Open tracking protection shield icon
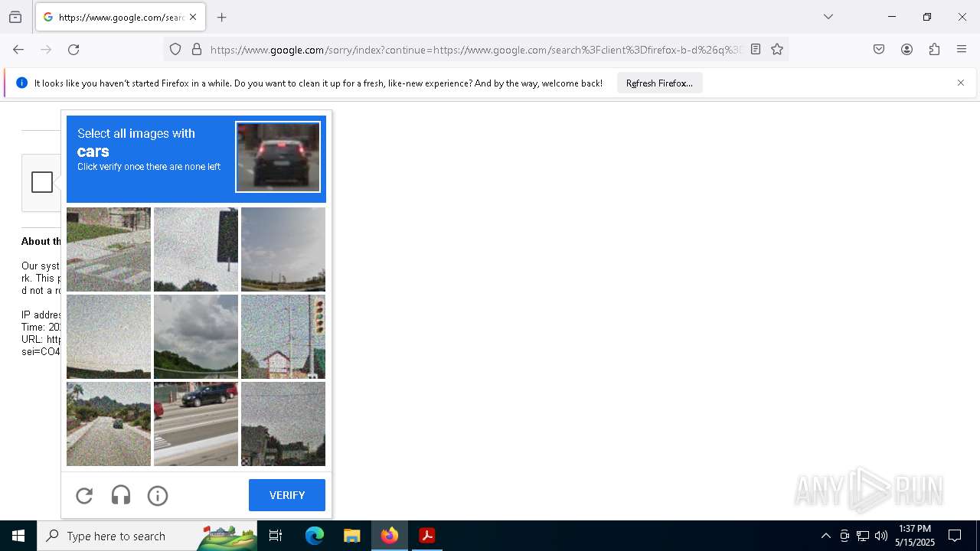980x551 pixels. tap(175, 49)
